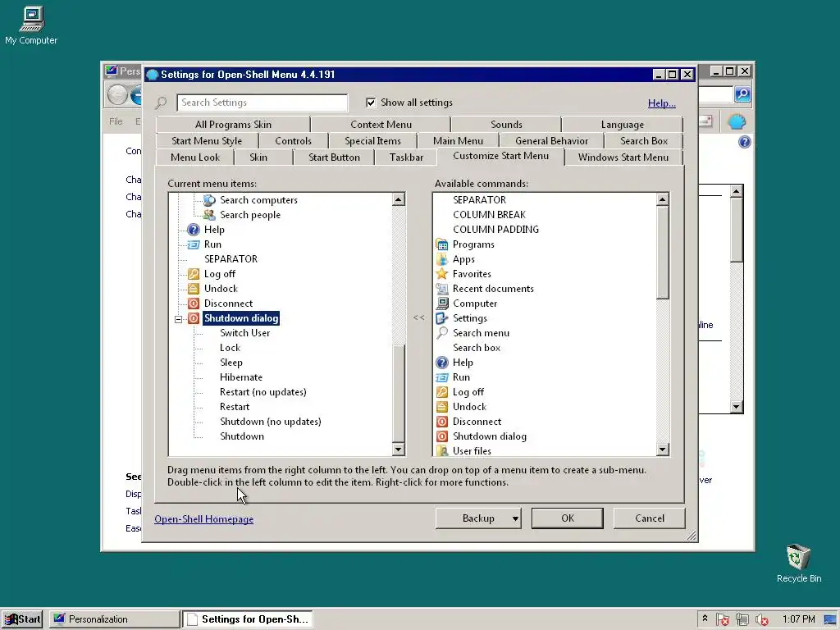Viewport: 840px width, 630px height.
Task: Click the Help icon in available commands
Action: click(442, 363)
